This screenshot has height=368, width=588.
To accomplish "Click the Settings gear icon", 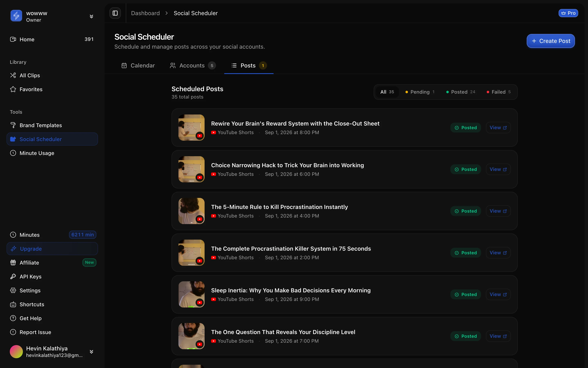I will click(x=13, y=290).
